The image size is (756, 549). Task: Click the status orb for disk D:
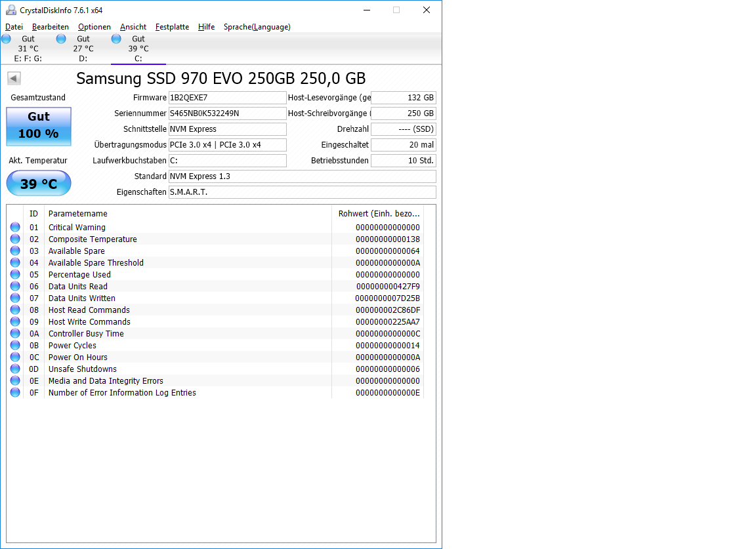[61, 39]
